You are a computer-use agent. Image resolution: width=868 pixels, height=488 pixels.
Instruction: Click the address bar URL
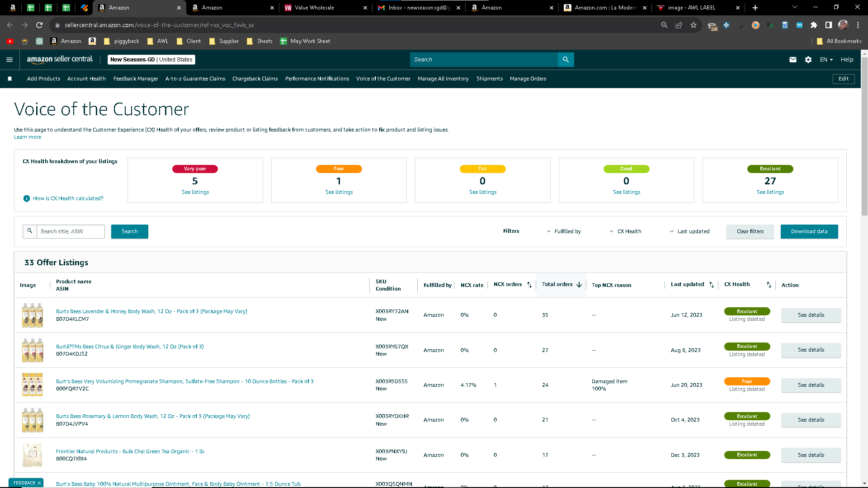point(159,25)
